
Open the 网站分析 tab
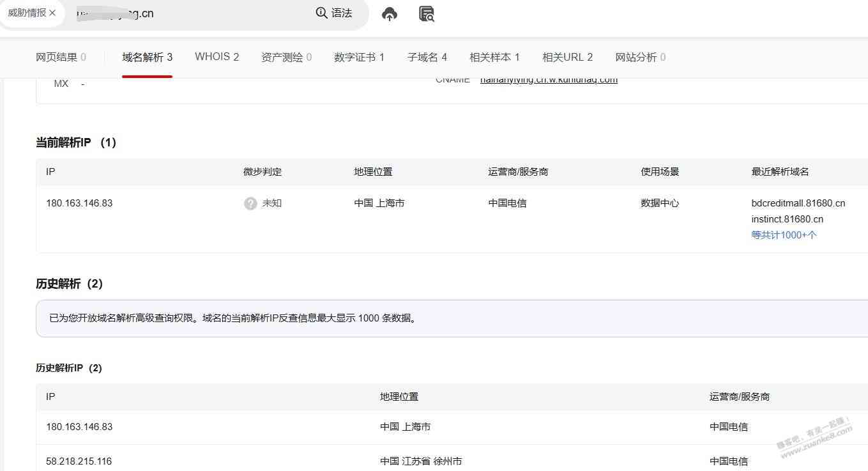640,57
